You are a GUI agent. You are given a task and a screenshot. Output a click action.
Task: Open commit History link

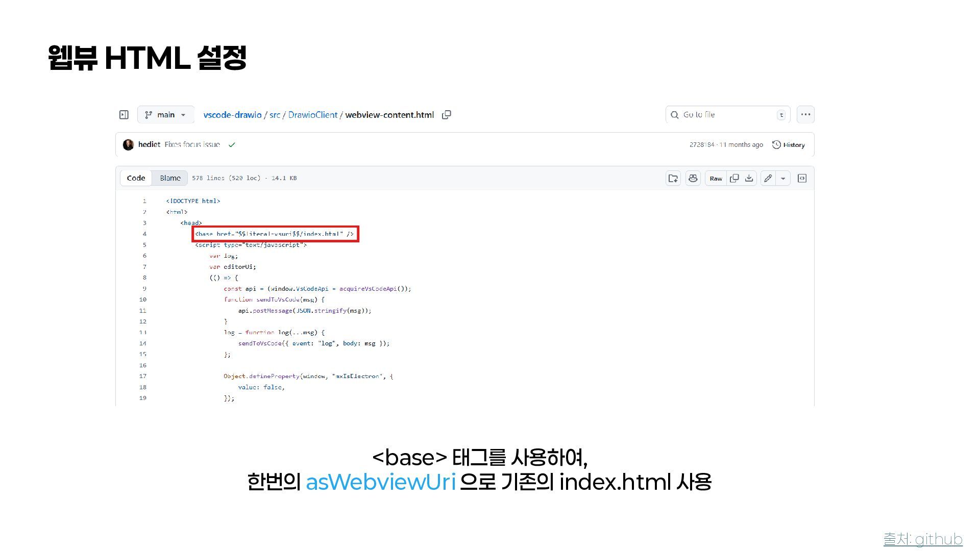click(x=789, y=145)
